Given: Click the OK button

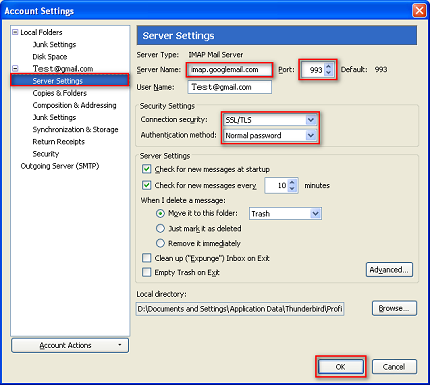Looking at the screenshot, I should 341,367.
